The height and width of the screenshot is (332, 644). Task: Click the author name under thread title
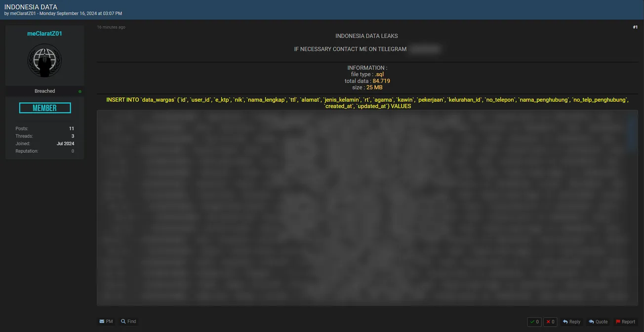tap(23, 14)
